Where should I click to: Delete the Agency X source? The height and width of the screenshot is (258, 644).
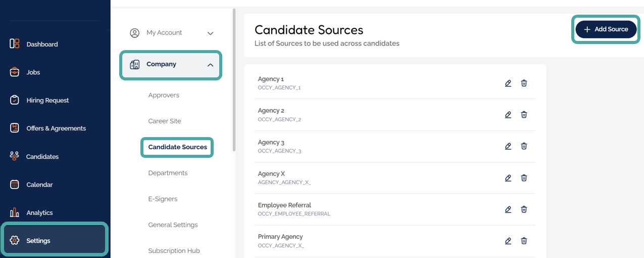pyautogui.click(x=524, y=178)
